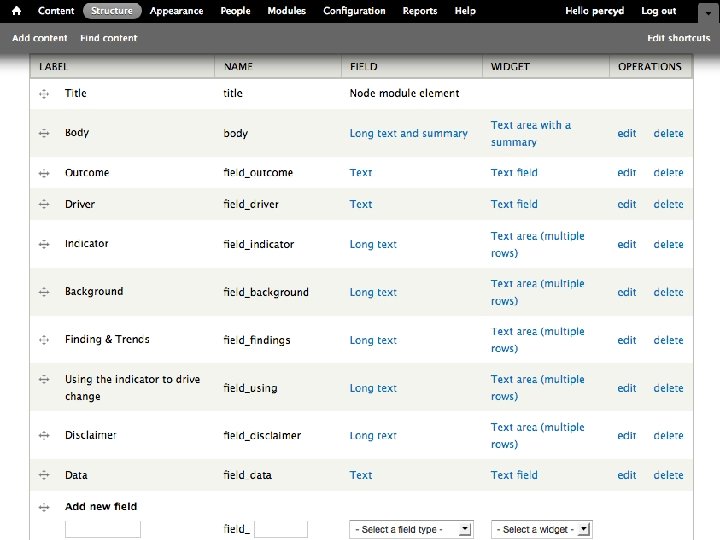
Task: Click the Add content shortcut
Action: pyautogui.click(x=40, y=38)
